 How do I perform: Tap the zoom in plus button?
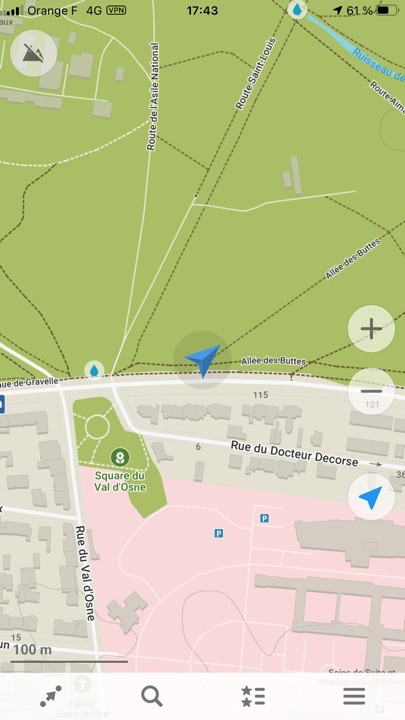371,328
